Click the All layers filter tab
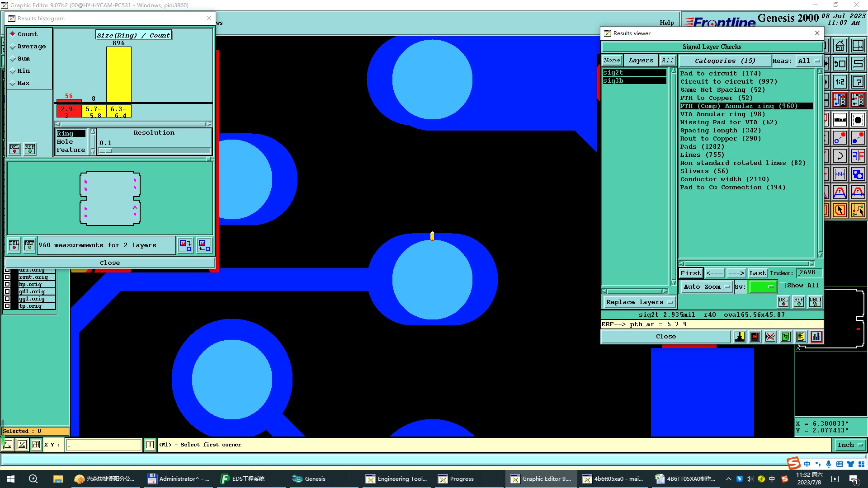This screenshot has height=488, width=868. click(x=667, y=60)
